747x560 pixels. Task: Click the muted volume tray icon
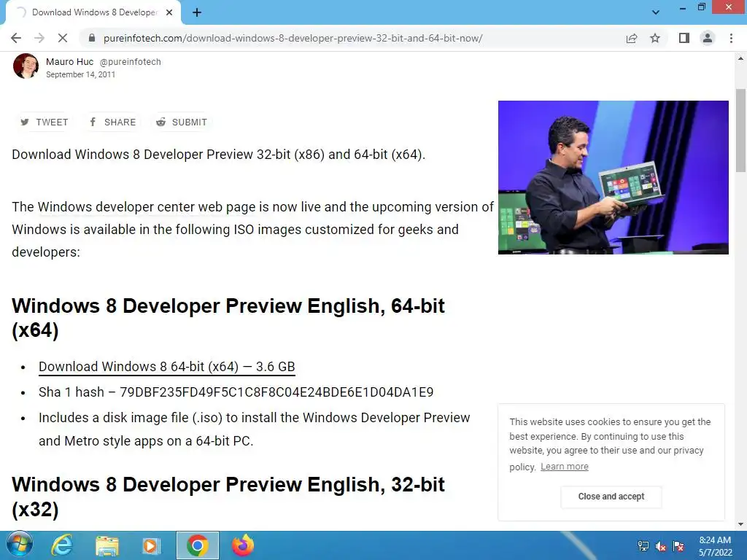(x=661, y=546)
